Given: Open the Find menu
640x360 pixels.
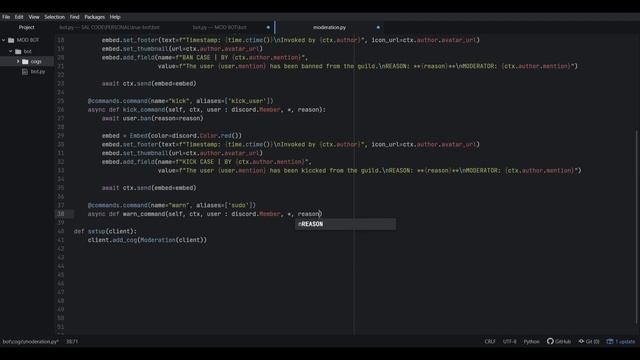Looking at the screenshot, I should tap(75, 17).
